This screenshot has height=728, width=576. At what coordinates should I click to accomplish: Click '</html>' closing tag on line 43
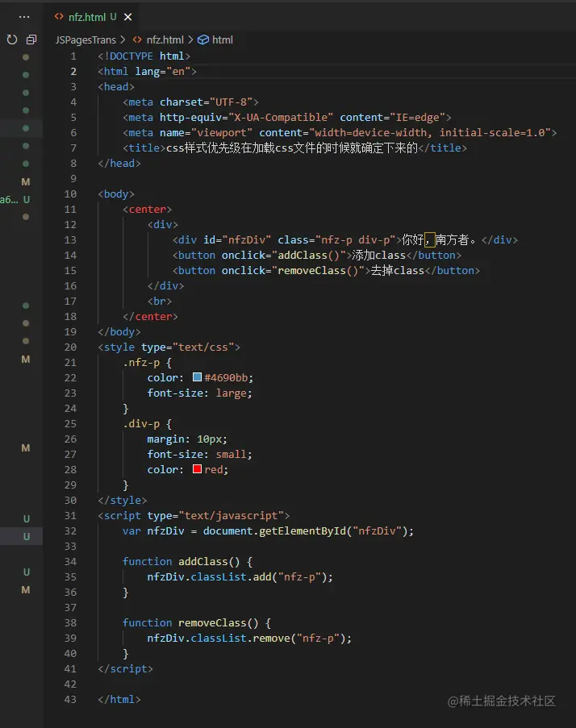119,700
